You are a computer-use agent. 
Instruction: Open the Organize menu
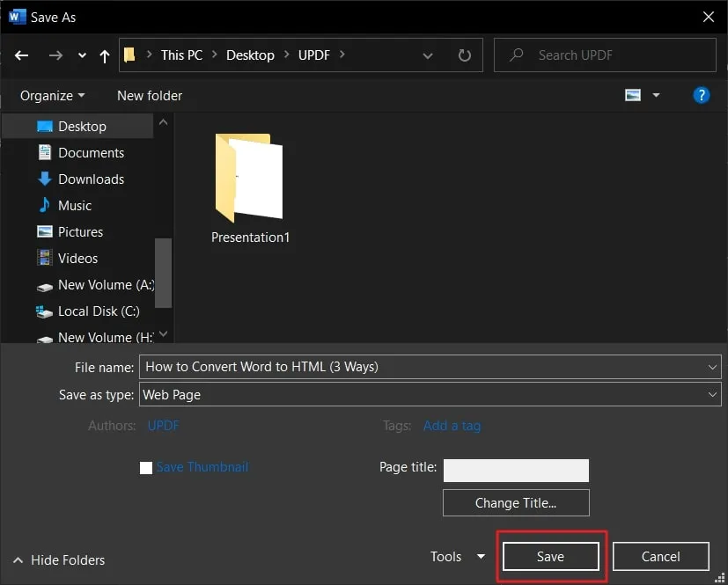pos(53,95)
